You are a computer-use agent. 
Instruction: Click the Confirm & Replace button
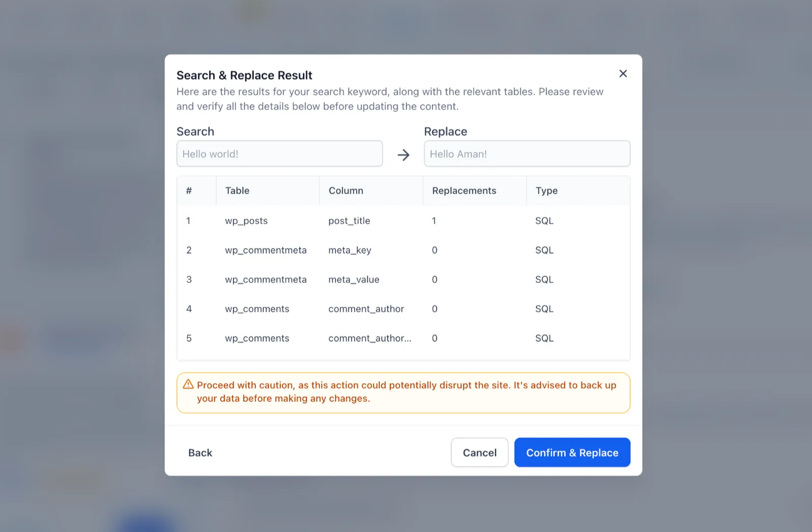(x=572, y=452)
